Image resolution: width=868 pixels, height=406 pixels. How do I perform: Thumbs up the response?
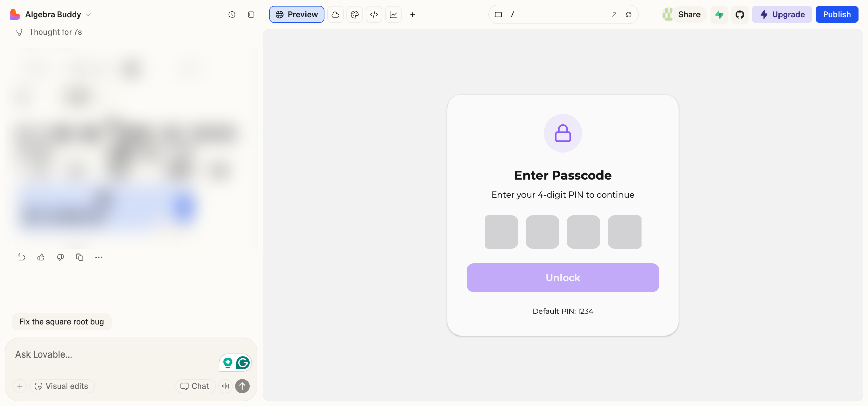[x=41, y=257]
